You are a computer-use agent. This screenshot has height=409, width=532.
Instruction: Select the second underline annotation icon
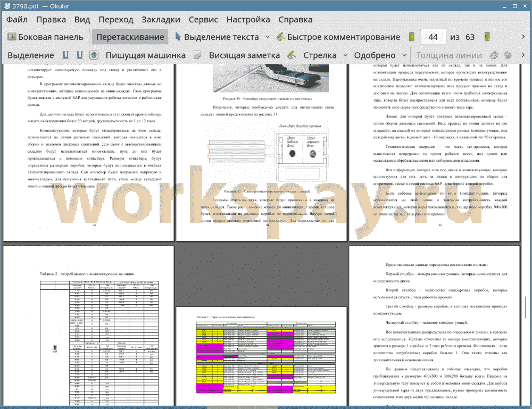(x=79, y=55)
